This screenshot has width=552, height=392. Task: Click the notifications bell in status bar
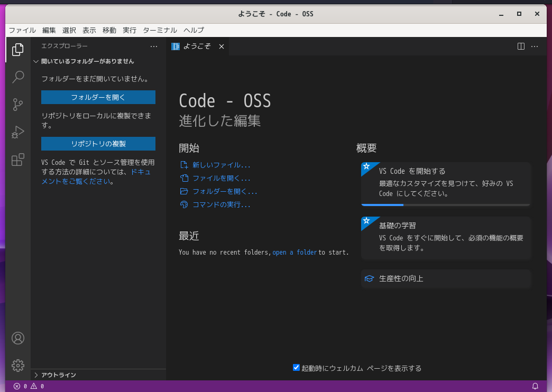pos(535,386)
